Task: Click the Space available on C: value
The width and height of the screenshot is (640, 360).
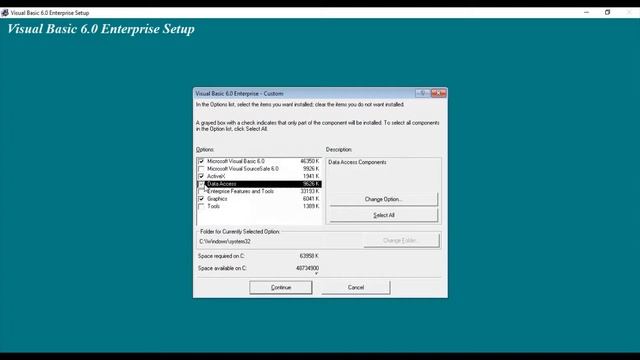Action: (x=307, y=268)
